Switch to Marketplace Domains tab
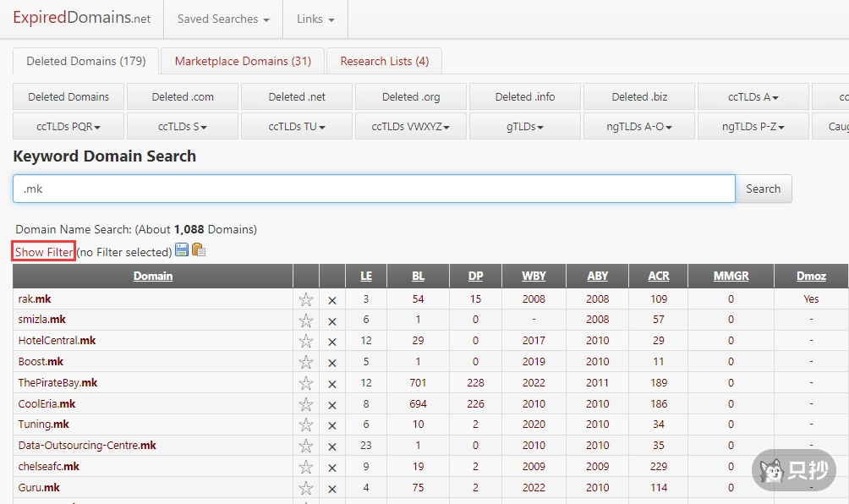Viewport: 849px width, 504px height. (x=243, y=61)
